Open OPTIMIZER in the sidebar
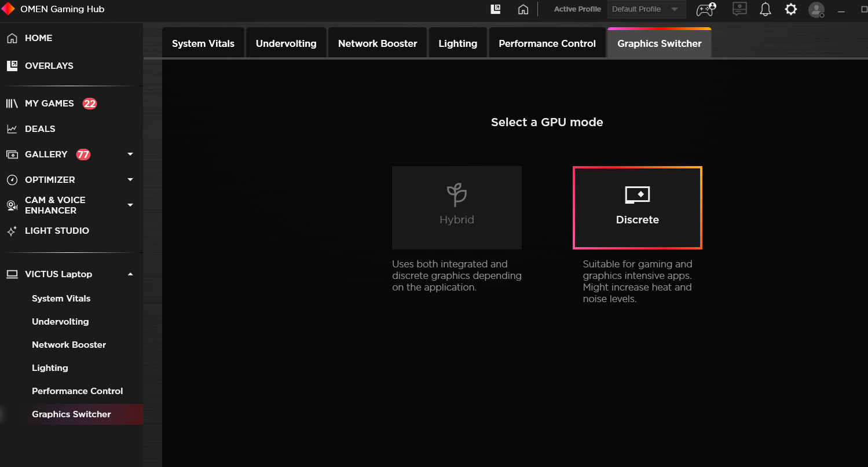The image size is (868, 467). (x=50, y=180)
